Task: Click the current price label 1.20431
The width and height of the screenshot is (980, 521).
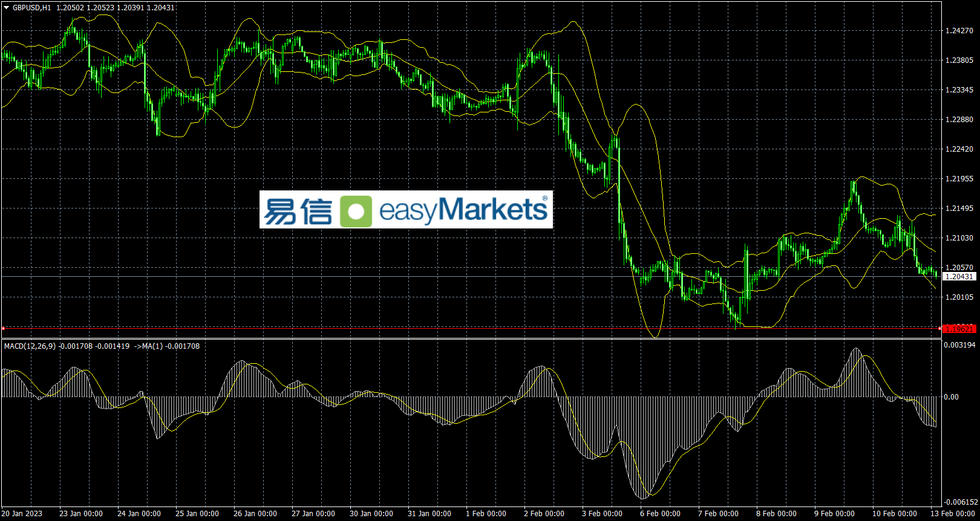Action: pos(959,276)
